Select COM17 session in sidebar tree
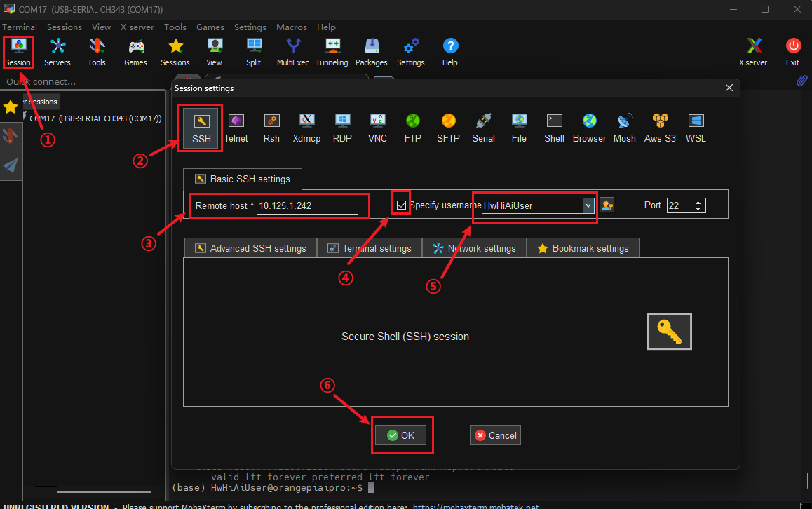The width and height of the screenshot is (812, 509). tap(95, 118)
